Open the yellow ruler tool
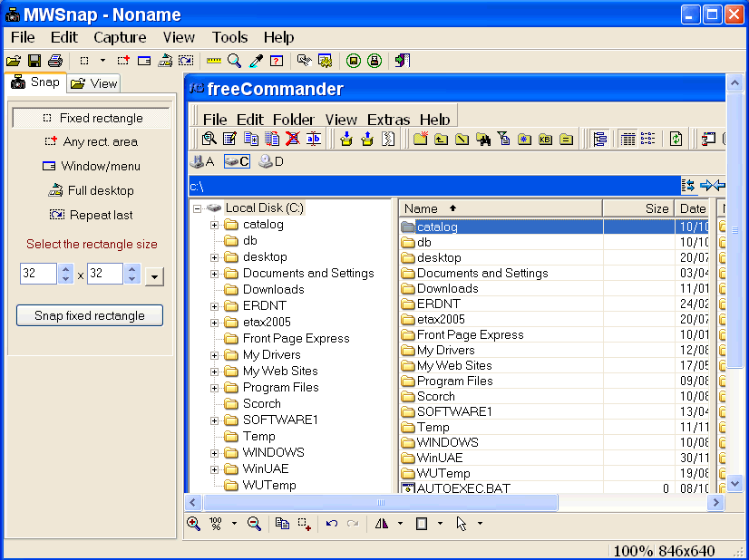This screenshot has height=560, width=749. (213, 61)
